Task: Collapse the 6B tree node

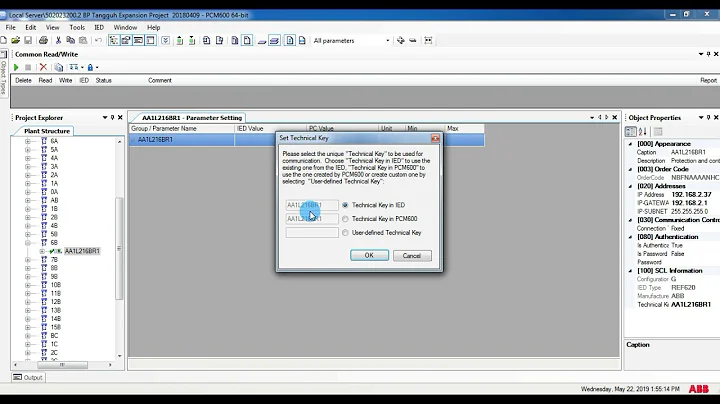Action: 28,242
